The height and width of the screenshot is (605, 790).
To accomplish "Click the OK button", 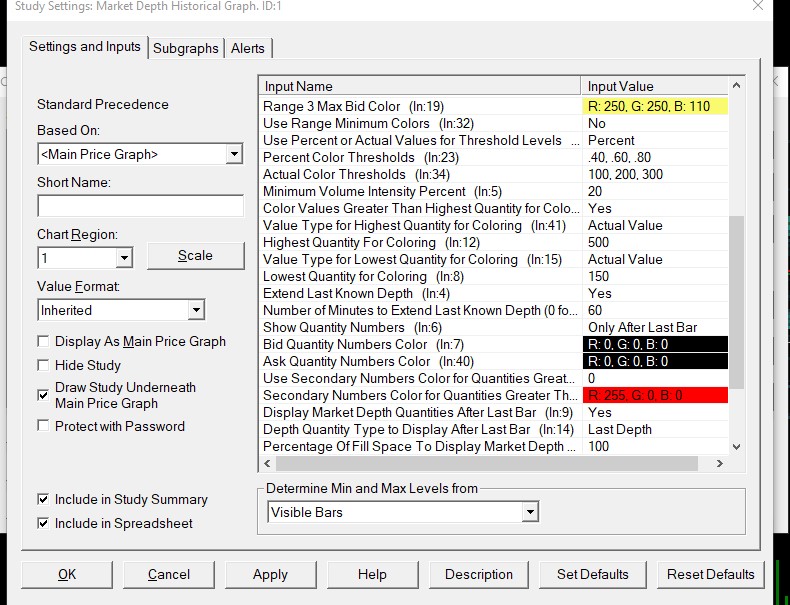I will (x=67, y=575).
